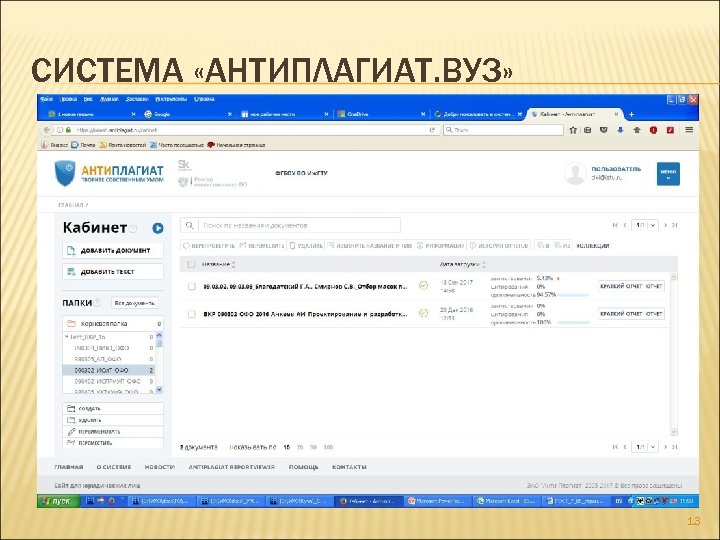The height and width of the screenshot is (540, 720).
Task: Click the Antiplagiat shield logo
Action: point(65,173)
